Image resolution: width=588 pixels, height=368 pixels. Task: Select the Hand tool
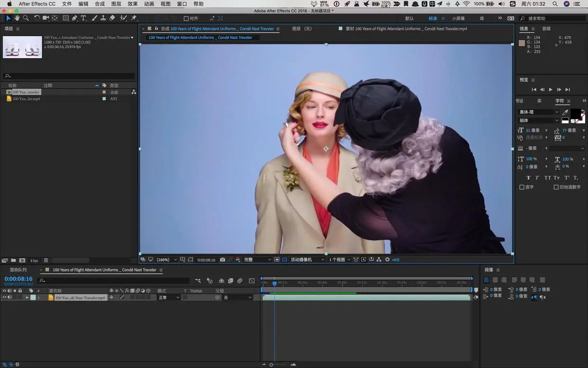pos(17,18)
